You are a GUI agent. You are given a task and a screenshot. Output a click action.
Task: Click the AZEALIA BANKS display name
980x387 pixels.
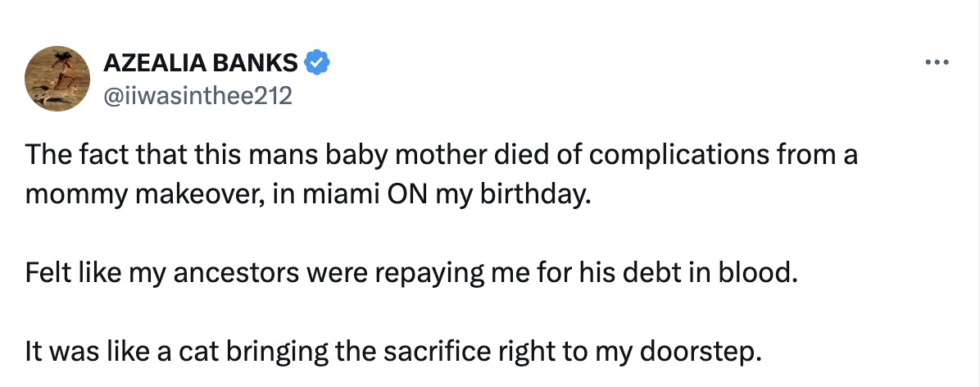[200, 61]
